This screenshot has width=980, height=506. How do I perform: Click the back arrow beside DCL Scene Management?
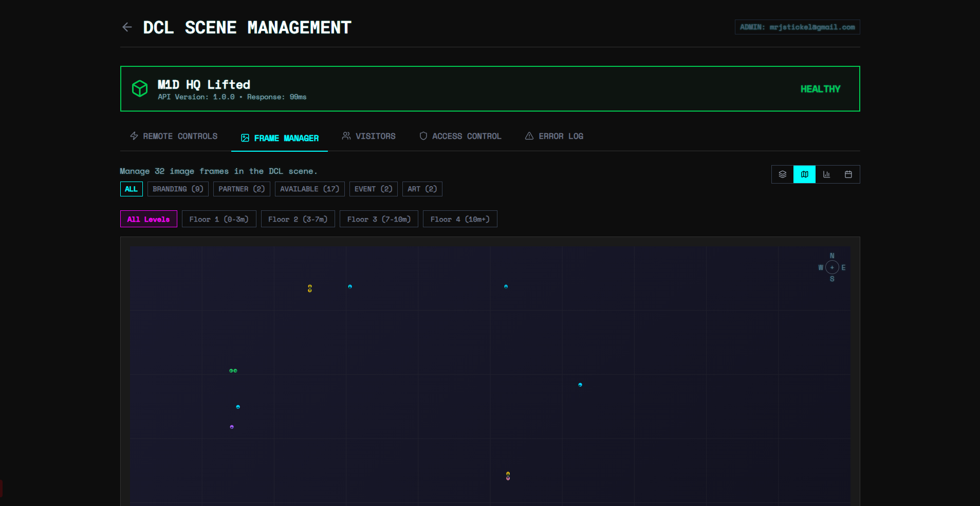click(127, 27)
